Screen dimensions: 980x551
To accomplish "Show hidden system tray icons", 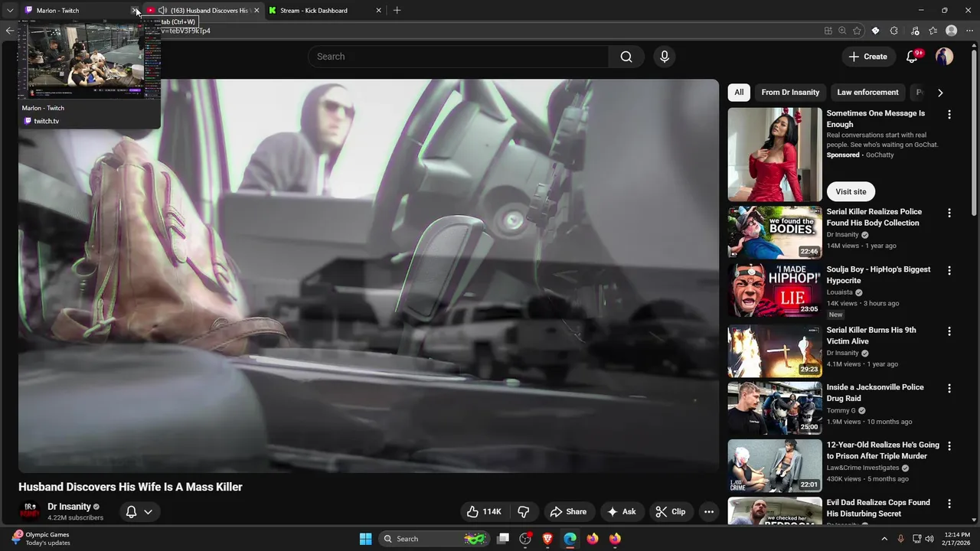I will tap(884, 539).
